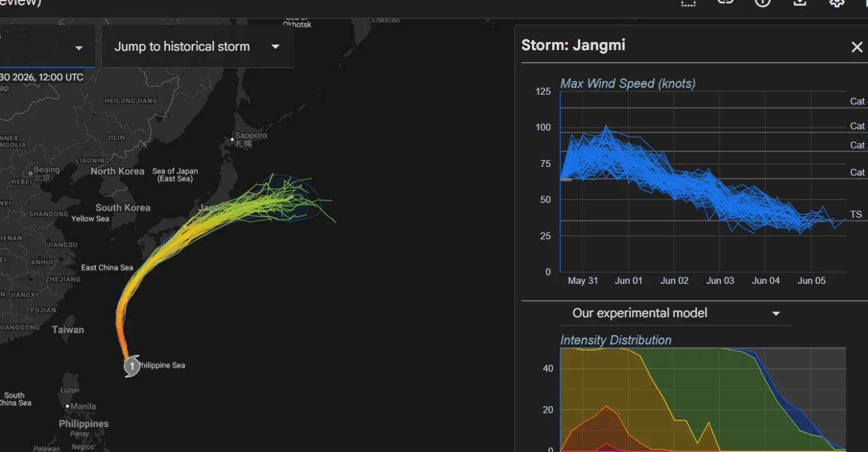Close the Storm: Jangmi panel
Image resolution: width=868 pixels, height=452 pixels.
pos(857,47)
